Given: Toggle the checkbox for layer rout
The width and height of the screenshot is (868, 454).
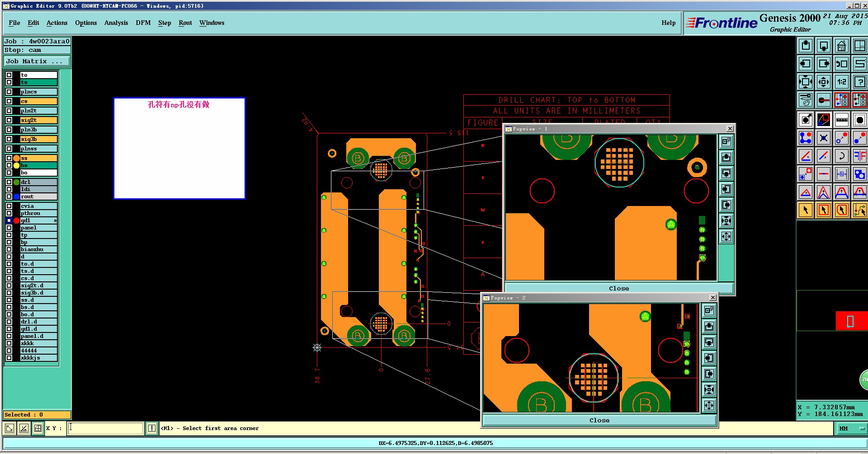Looking at the screenshot, I should tap(9, 197).
